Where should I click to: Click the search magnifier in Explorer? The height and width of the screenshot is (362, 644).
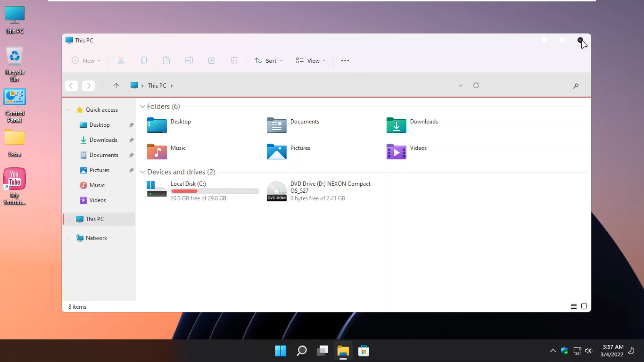(576, 86)
